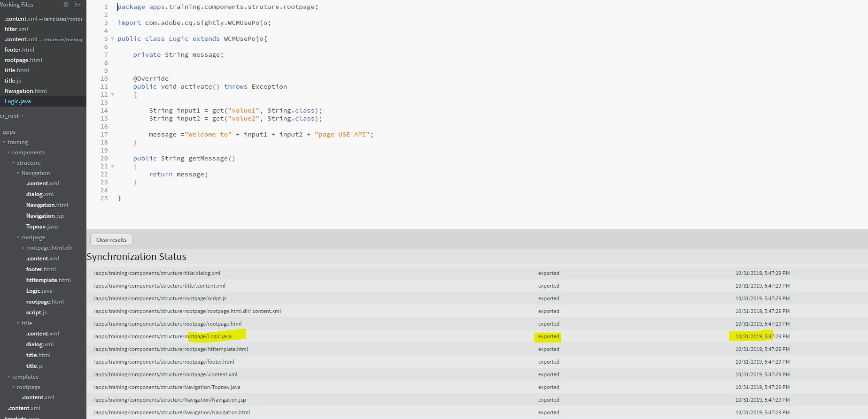Open htltemplate.html in the file tree
Viewport: 868px width, 419px height.
pyautogui.click(x=48, y=280)
